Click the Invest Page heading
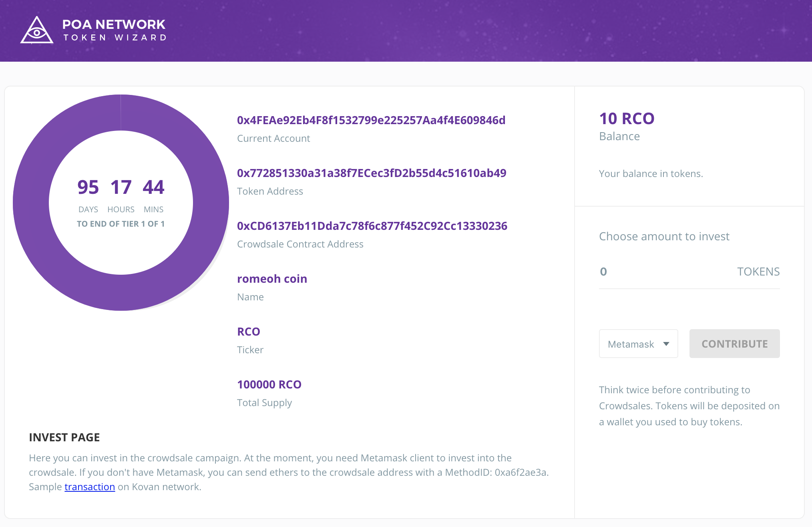812x527 pixels. coord(64,437)
